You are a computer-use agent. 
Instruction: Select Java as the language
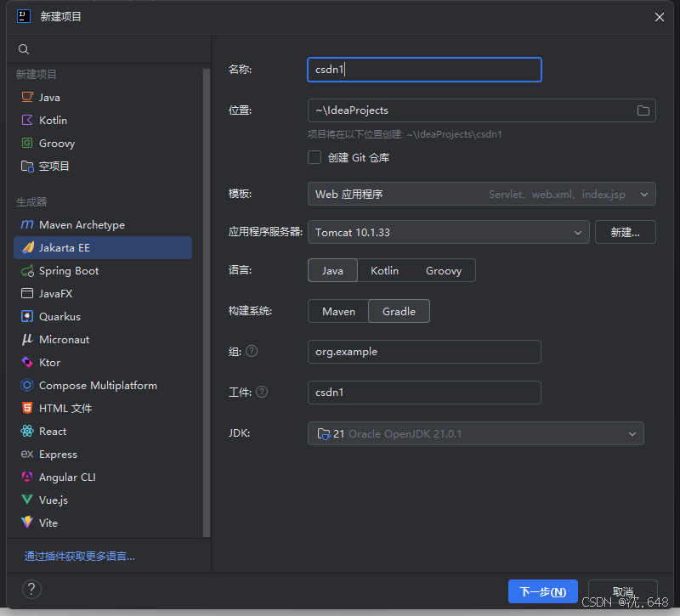pyautogui.click(x=332, y=270)
